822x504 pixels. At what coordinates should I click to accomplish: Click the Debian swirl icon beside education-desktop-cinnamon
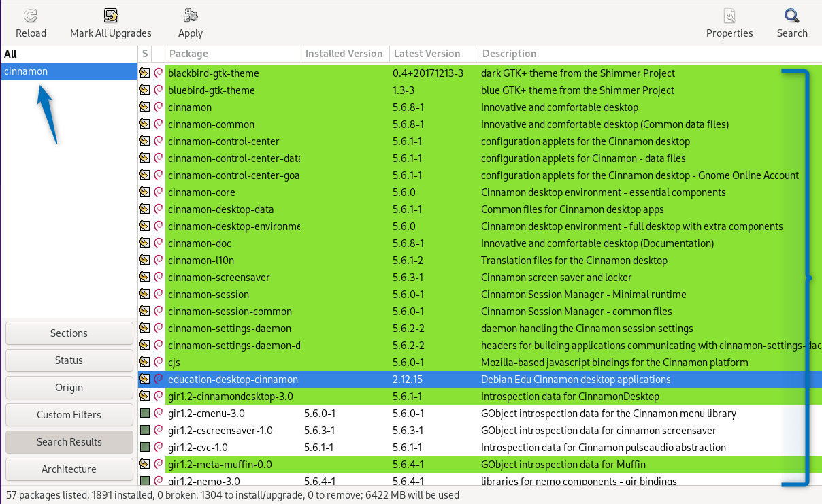(159, 379)
